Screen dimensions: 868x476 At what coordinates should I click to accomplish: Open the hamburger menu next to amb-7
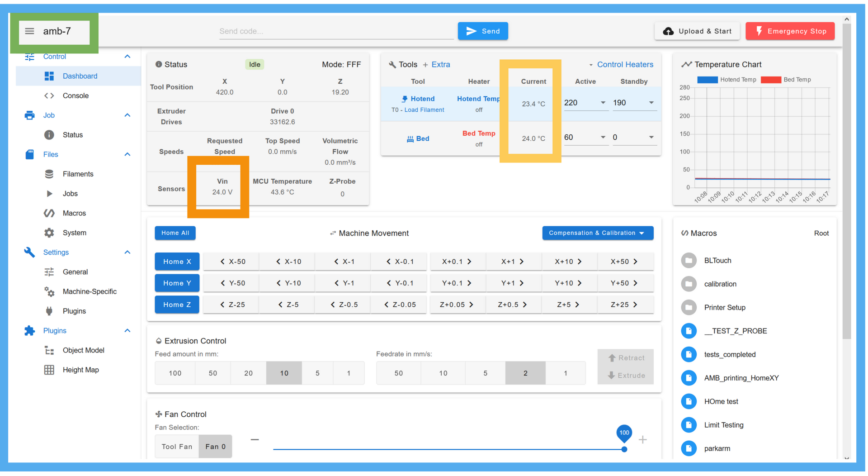(x=29, y=31)
